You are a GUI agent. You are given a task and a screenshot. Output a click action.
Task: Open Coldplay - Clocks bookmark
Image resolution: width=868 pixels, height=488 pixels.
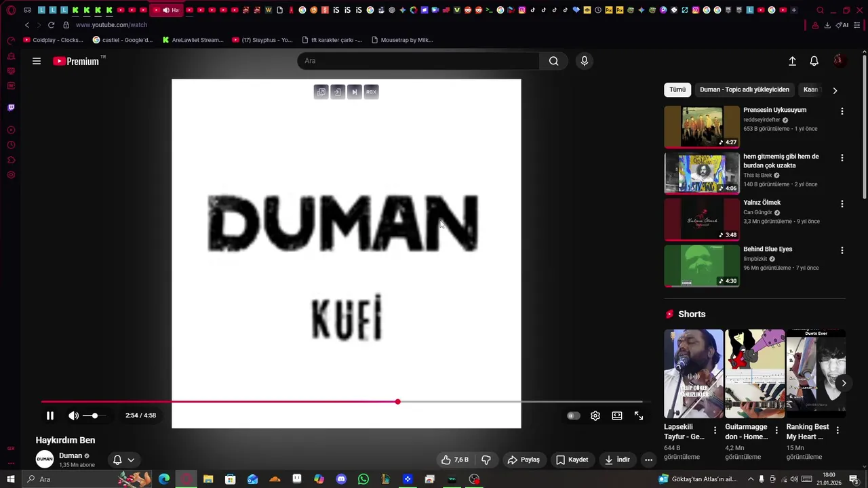point(53,40)
